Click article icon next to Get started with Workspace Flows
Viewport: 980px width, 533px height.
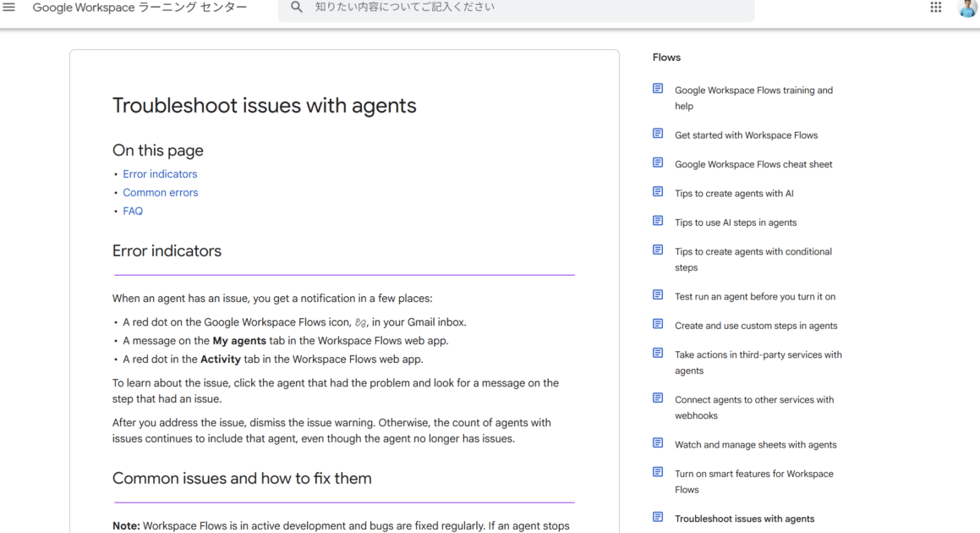[x=658, y=134]
